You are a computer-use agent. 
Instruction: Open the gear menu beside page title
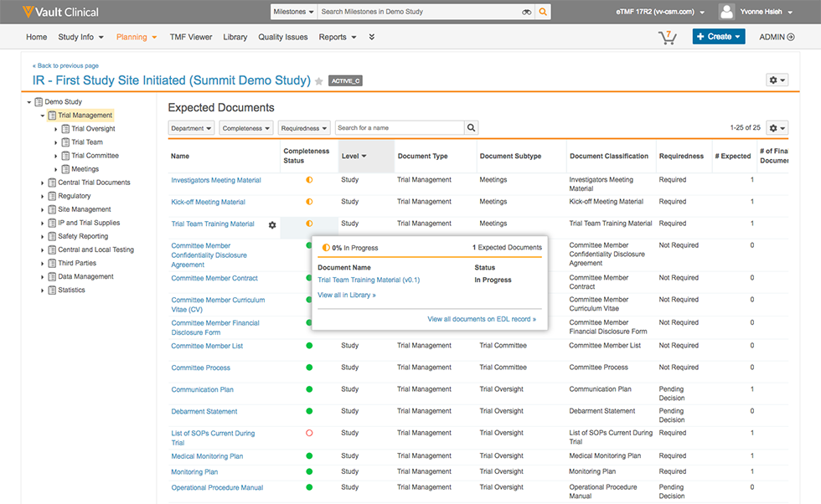777,80
